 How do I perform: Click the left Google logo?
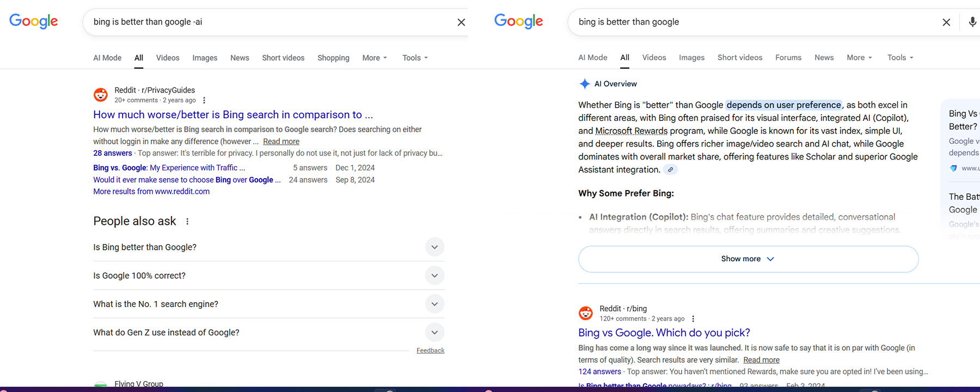tap(34, 21)
